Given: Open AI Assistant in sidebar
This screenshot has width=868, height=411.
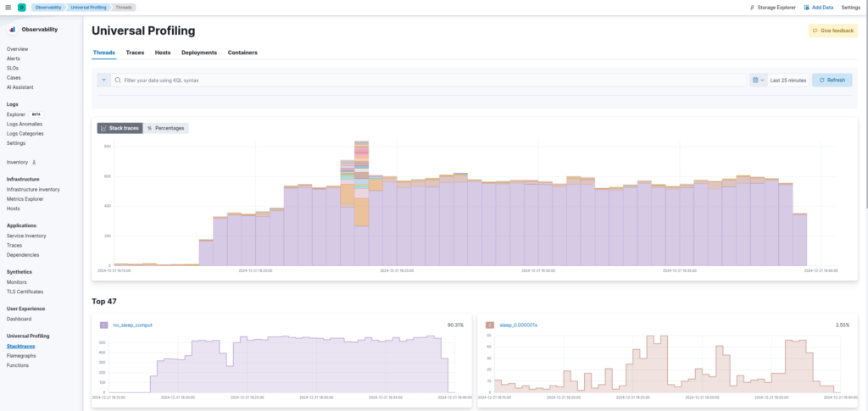Looking at the screenshot, I should pos(20,86).
